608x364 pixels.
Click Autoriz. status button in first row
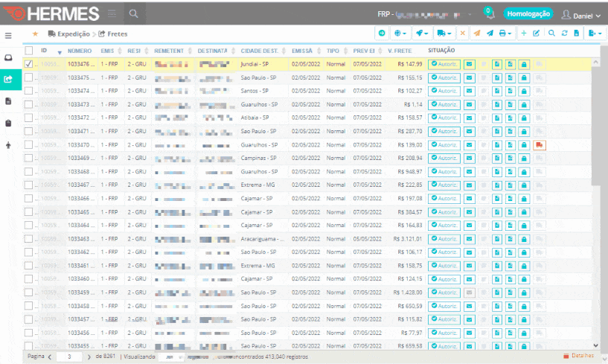(444, 64)
